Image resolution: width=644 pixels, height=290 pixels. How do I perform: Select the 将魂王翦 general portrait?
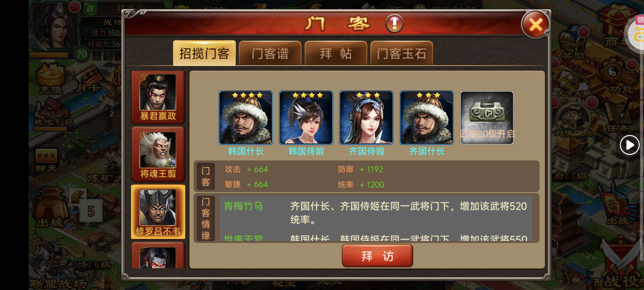(158, 154)
